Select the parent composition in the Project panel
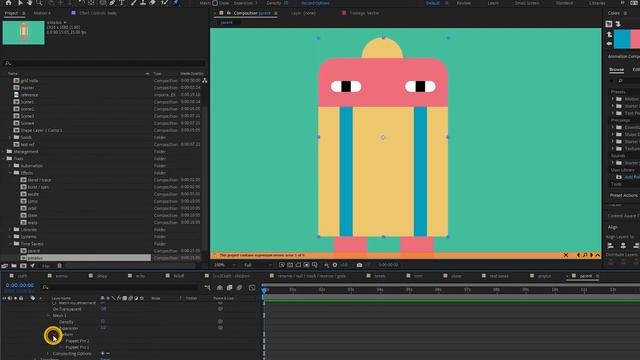Screen dimensions: 640x360 click(34, 251)
